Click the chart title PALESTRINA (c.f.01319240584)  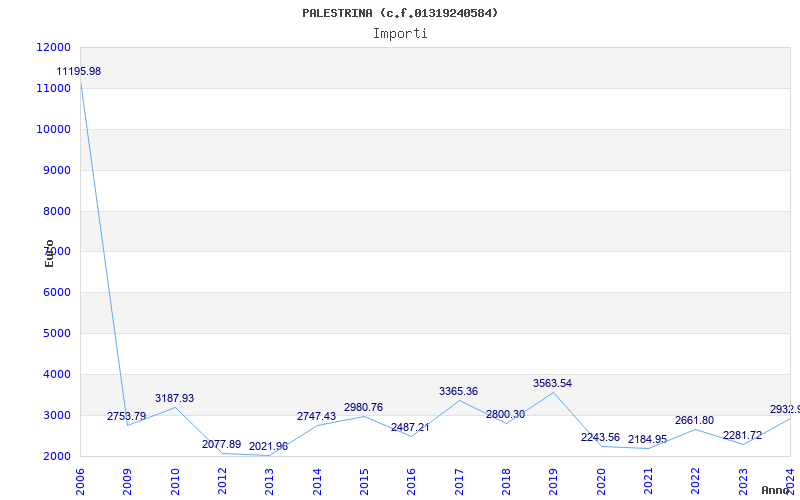[x=400, y=13]
